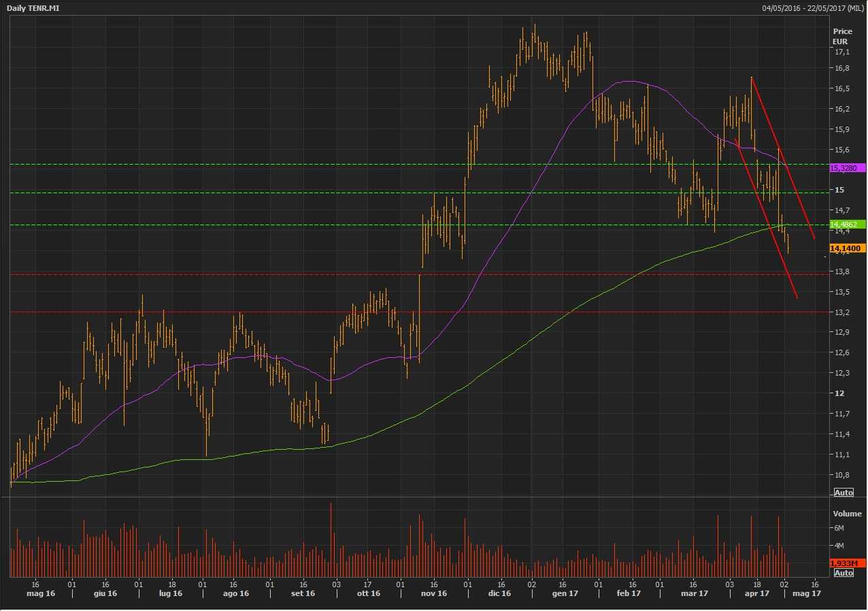Click the 'mag 16' month label on time axis

(x=41, y=594)
